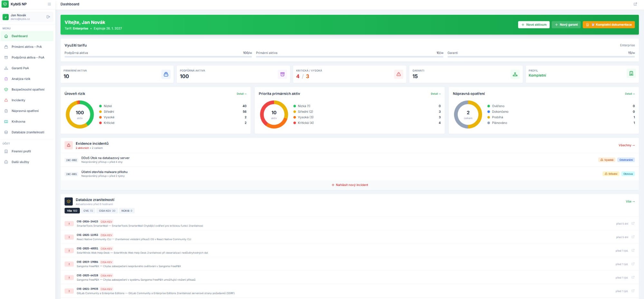Click the warning triangle on the Kritická/Vysoká card
Viewport: 644px width, 299px height.
click(x=399, y=74)
